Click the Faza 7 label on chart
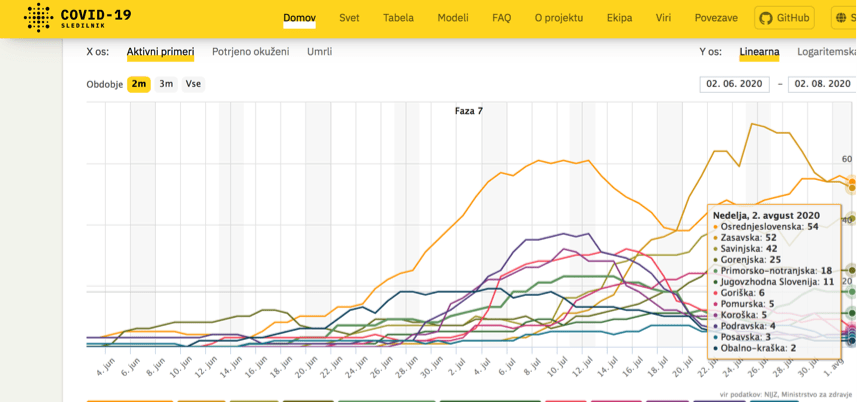The width and height of the screenshot is (857, 403). 468,111
